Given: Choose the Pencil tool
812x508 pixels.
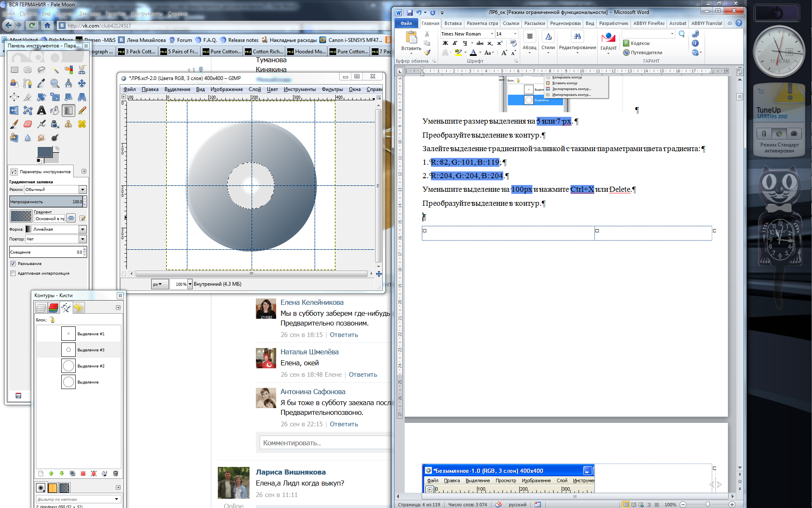Looking at the screenshot, I should 82,110.
